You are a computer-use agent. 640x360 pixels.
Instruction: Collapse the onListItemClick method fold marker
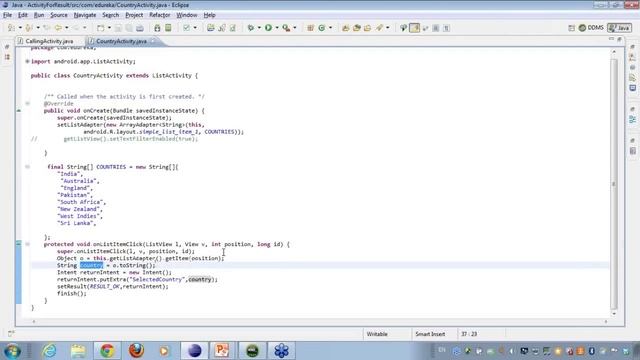pyautogui.click(x=27, y=244)
